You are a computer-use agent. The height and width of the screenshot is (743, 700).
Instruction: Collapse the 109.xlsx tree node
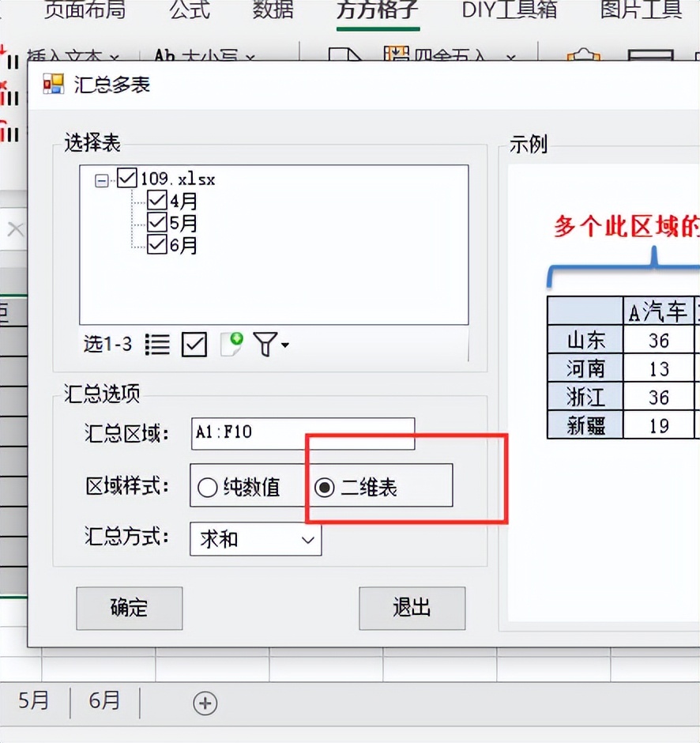click(x=101, y=180)
